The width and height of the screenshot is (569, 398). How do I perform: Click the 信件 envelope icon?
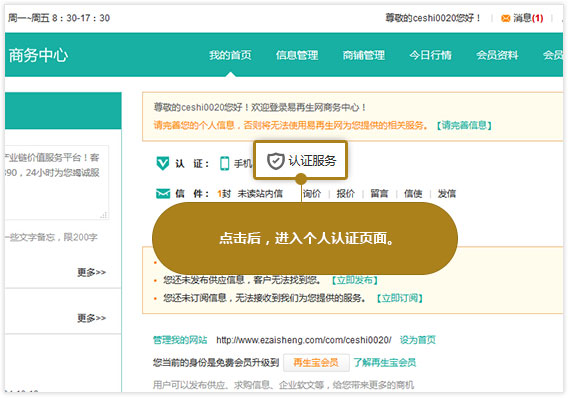(163, 194)
